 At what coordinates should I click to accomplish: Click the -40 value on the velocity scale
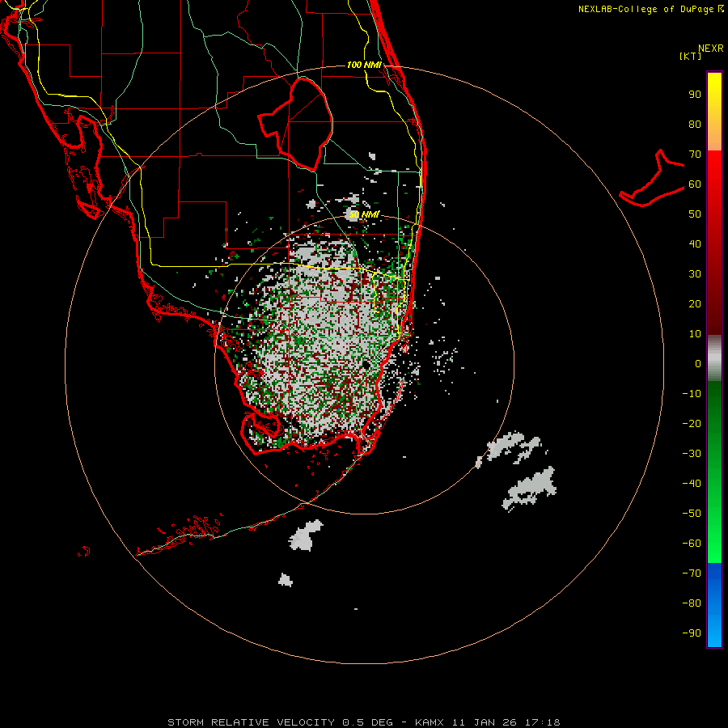692,484
